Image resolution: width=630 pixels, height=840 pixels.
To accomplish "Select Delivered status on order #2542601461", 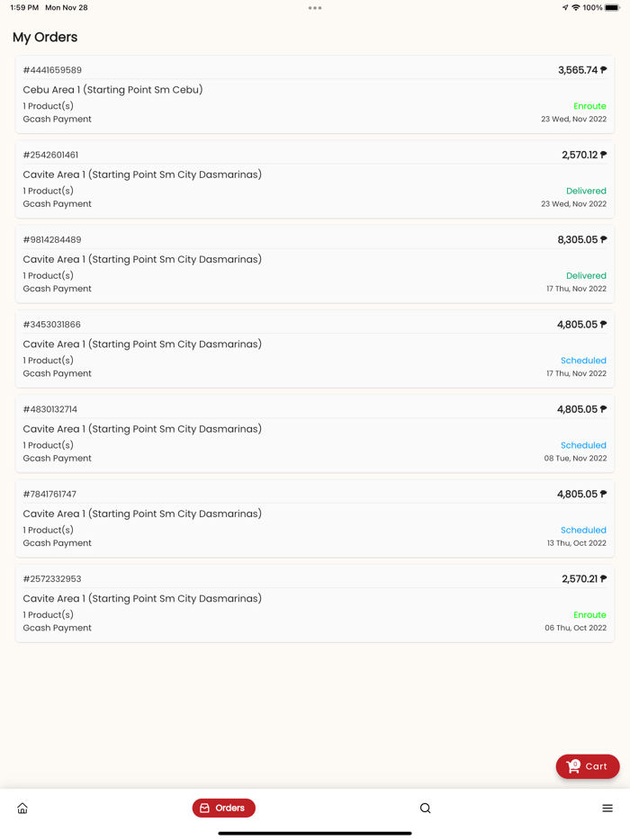I will pos(586,191).
